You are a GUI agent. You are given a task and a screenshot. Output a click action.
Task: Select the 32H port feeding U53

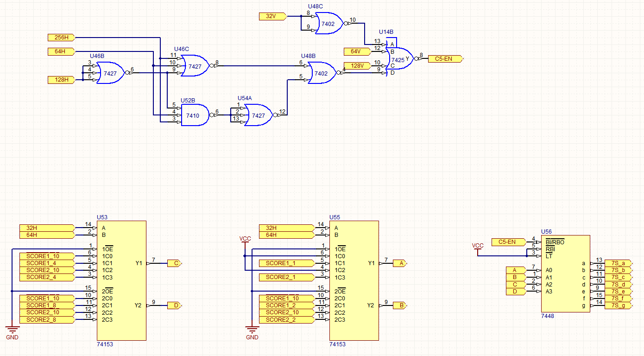coord(47,228)
